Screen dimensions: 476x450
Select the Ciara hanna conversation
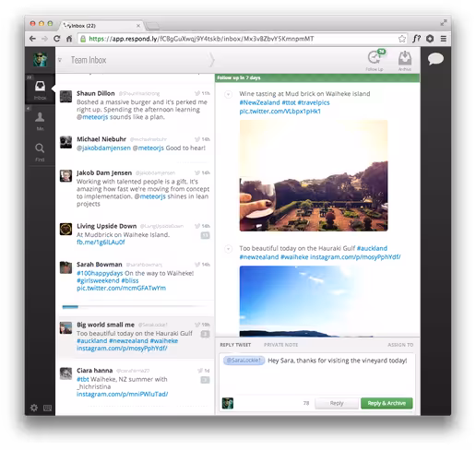pos(135,382)
